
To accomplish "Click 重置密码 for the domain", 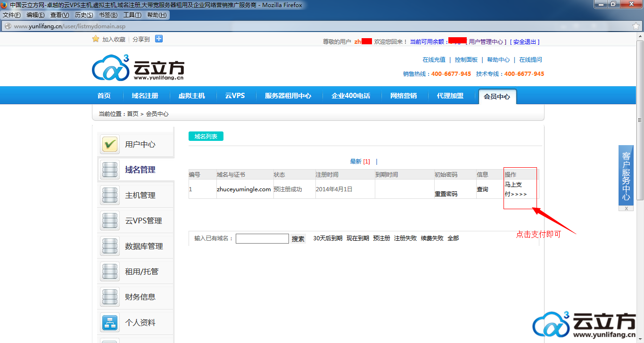I will [x=446, y=194].
